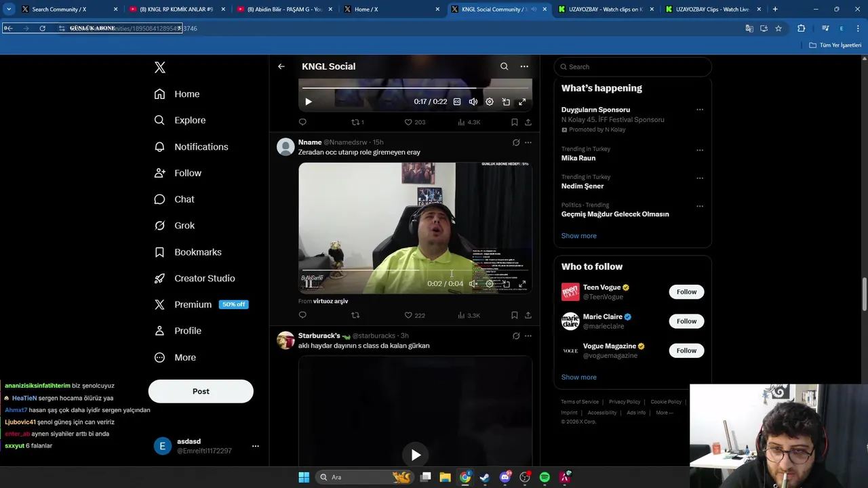The width and height of the screenshot is (868, 488).
Task: View analytics showing 3.3K views
Action: (469, 315)
